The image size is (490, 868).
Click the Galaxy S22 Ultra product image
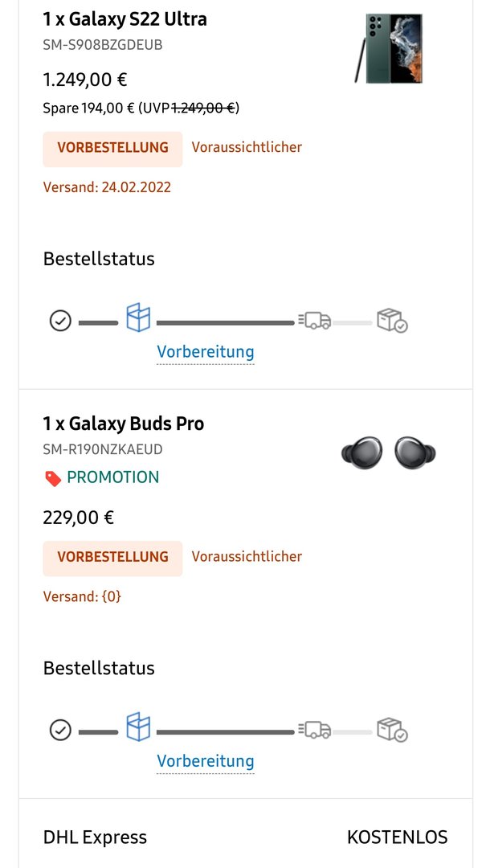390,49
